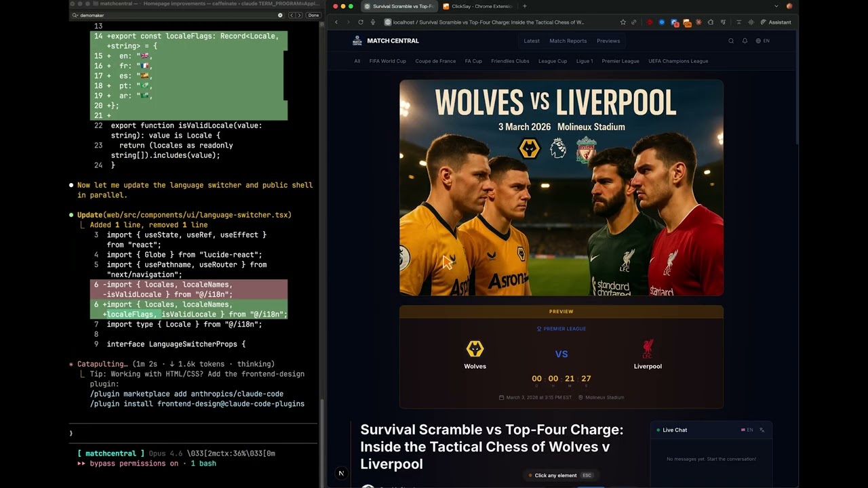Open the Assistant side panel button
This screenshot has width=868, height=488.
click(776, 22)
